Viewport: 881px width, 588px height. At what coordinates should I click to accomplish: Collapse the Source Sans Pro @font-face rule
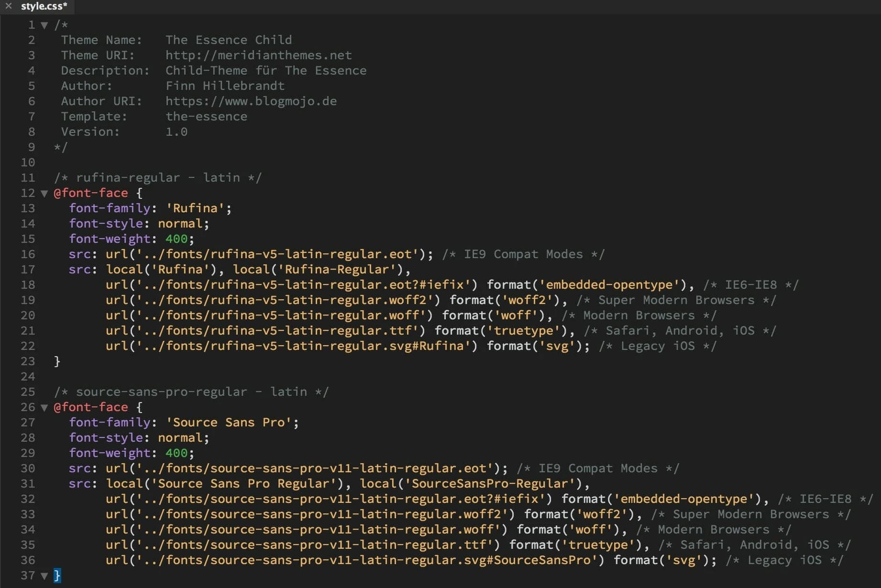tap(44, 407)
